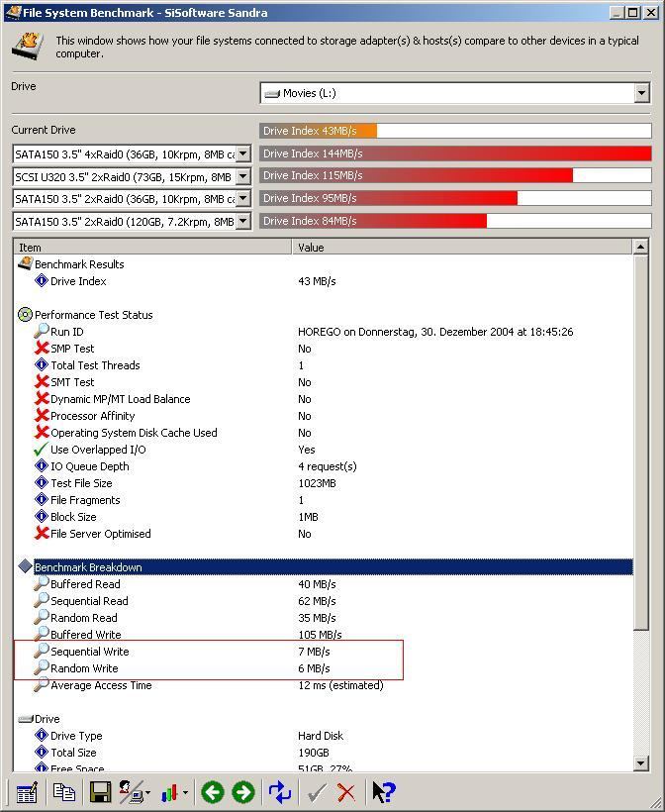This screenshot has height=812, width=665.
Task: Click the red X icon beside File Server Optimised
Action: pyautogui.click(x=42, y=533)
